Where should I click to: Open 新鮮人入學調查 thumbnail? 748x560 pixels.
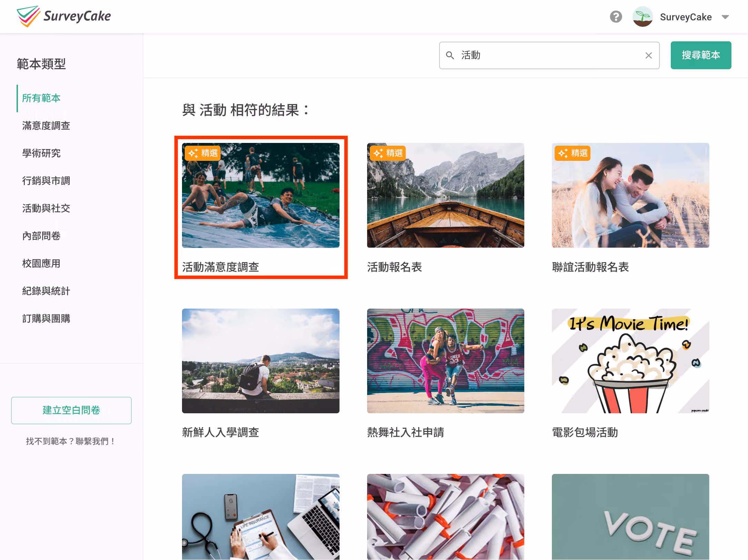coord(261,361)
